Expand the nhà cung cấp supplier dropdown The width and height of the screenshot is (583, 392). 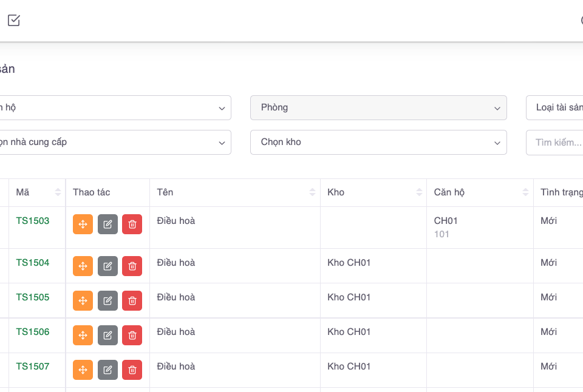[115, 143]
